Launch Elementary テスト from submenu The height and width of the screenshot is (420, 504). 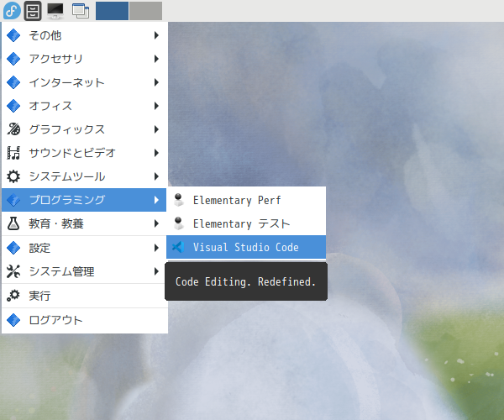pyautogui.click(x=246, y=223)
